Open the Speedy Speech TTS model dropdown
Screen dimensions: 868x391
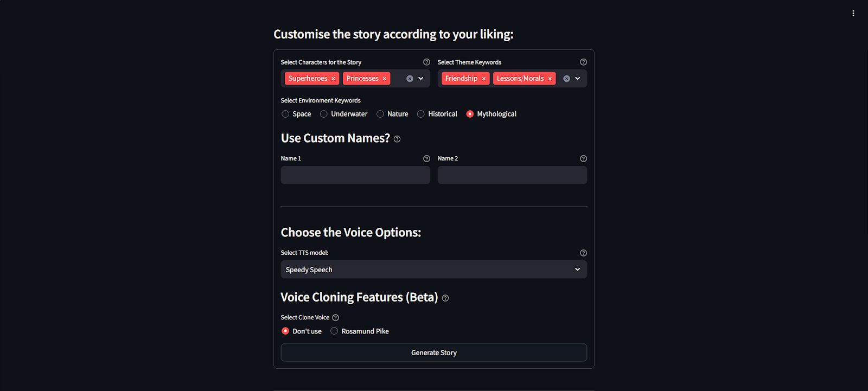433,270
